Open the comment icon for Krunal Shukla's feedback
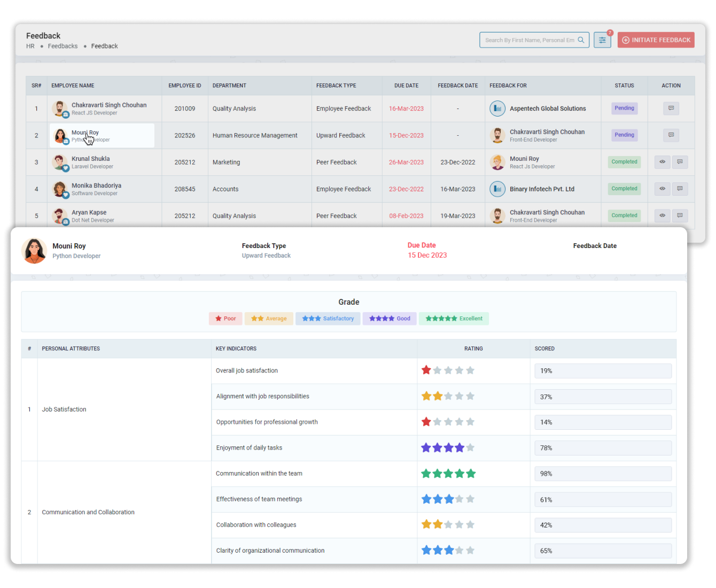 coord(680,162)
